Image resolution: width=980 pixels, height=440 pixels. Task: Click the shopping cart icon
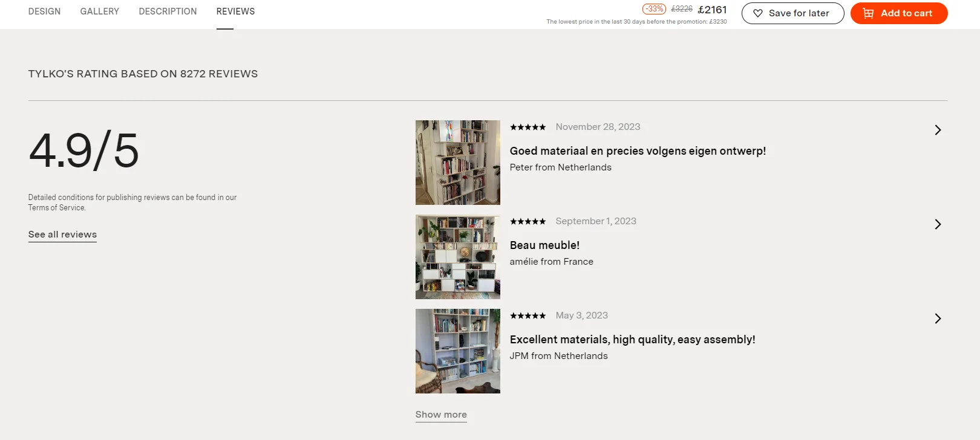(x=868, y=13)
